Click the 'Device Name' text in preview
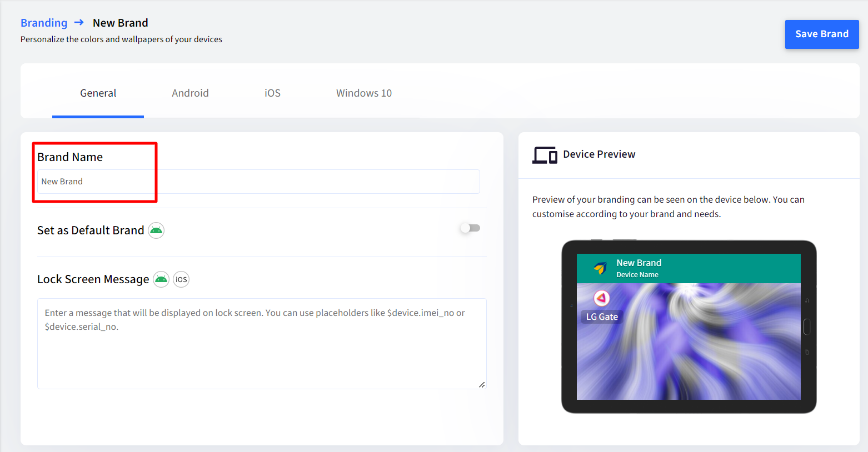Screen dimensions: 868x452 point(637,275)
